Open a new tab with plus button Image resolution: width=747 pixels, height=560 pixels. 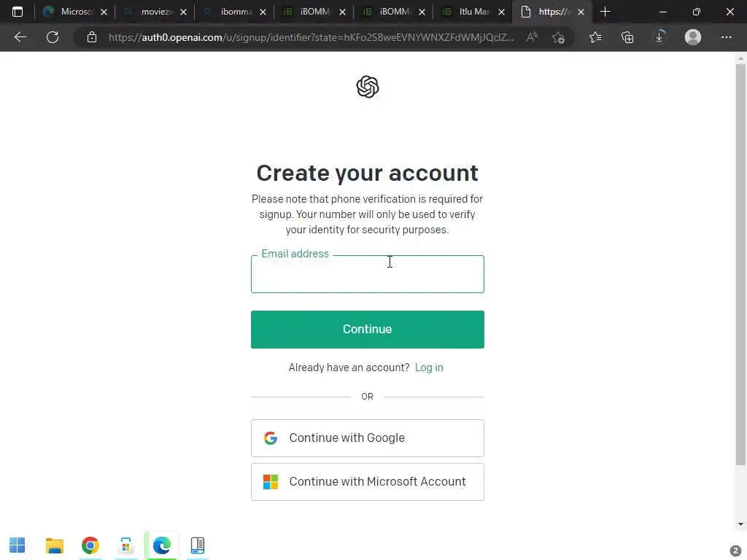click(605, 12)
